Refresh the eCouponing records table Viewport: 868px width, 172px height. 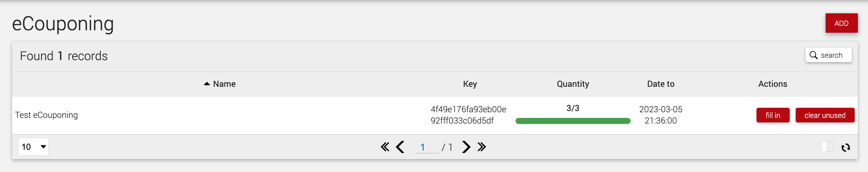(x=846, y=147)
